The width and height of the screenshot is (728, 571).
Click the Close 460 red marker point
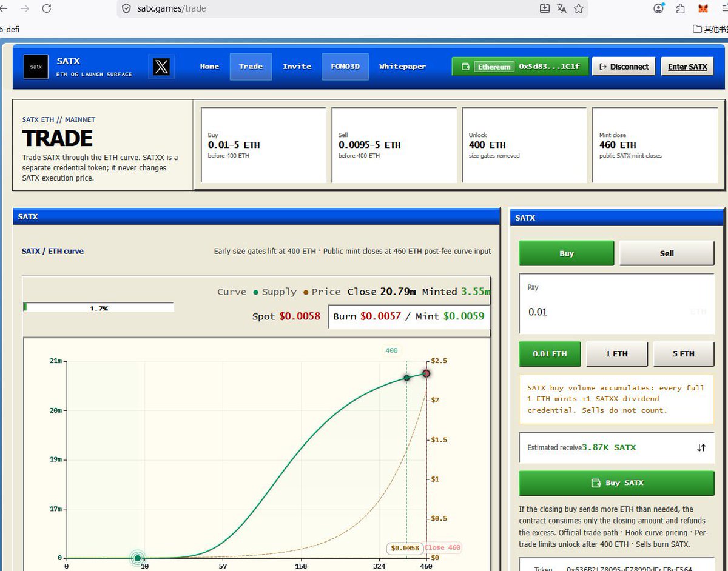click(x=426, y=373)
